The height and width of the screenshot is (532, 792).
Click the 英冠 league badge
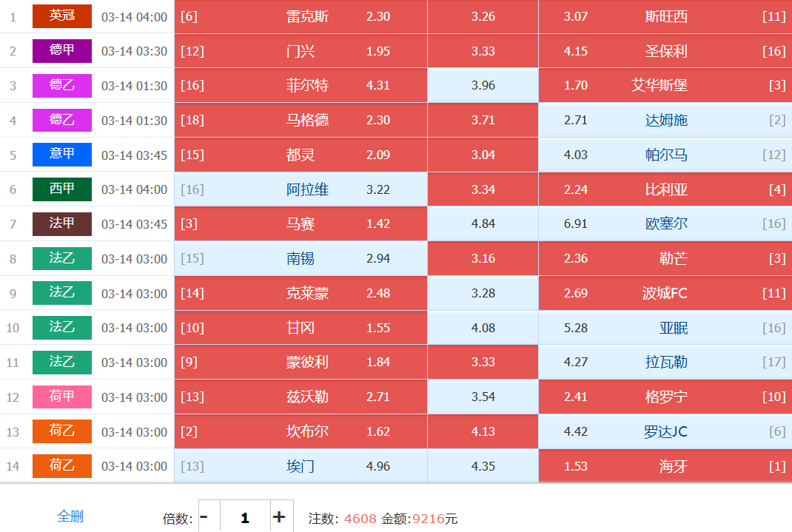click(x=62, y=16)
